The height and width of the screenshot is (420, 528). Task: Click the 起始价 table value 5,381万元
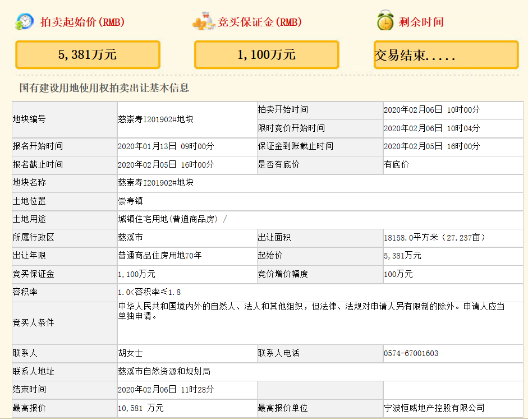click(402, 256)
